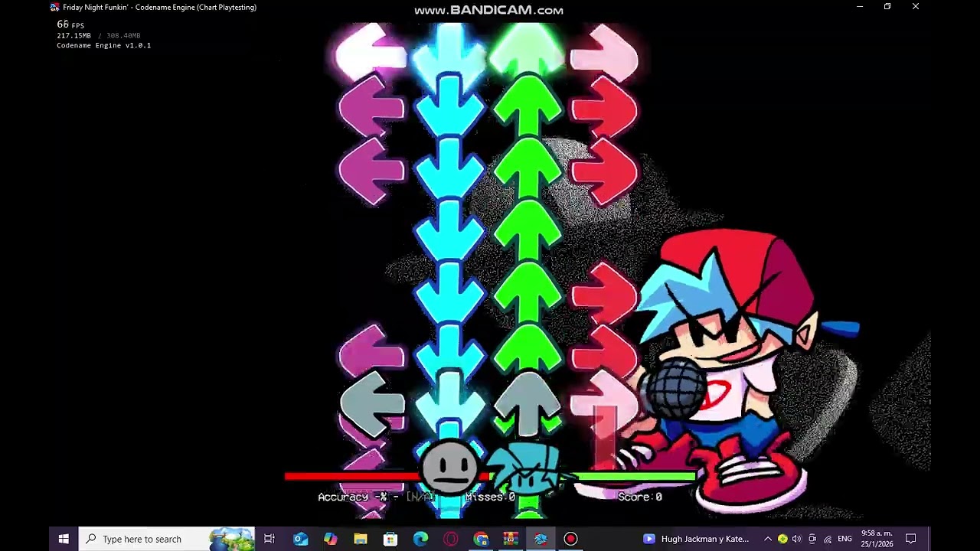Open the "Hugh Jackman y Kate..." media widget
Image resolution: width=980 pixels, height=551 pixels.
pos(696,539)
